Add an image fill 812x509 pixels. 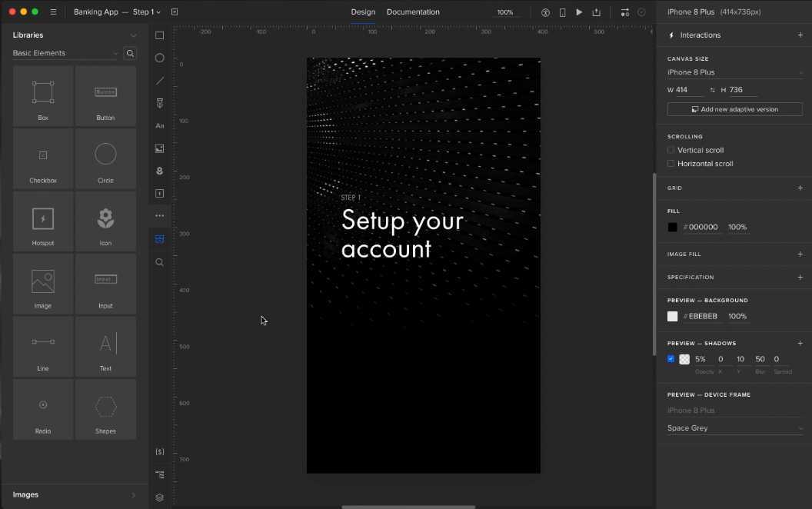800,254
